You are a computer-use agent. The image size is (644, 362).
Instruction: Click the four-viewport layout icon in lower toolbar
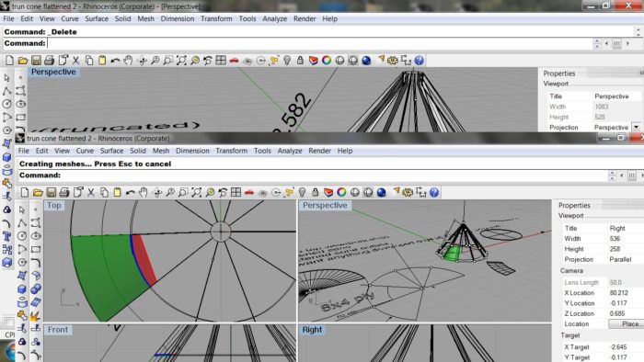[236, 192]
